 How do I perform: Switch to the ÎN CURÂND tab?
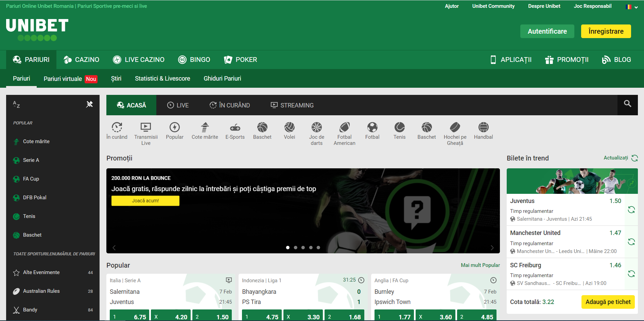click(229, 105)
